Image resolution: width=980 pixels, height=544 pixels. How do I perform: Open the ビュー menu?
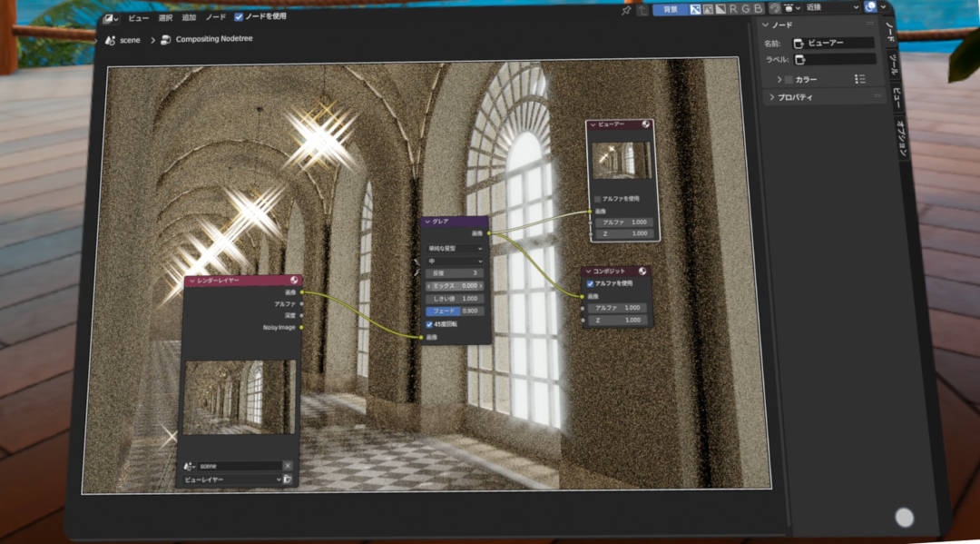pos(138,18)
